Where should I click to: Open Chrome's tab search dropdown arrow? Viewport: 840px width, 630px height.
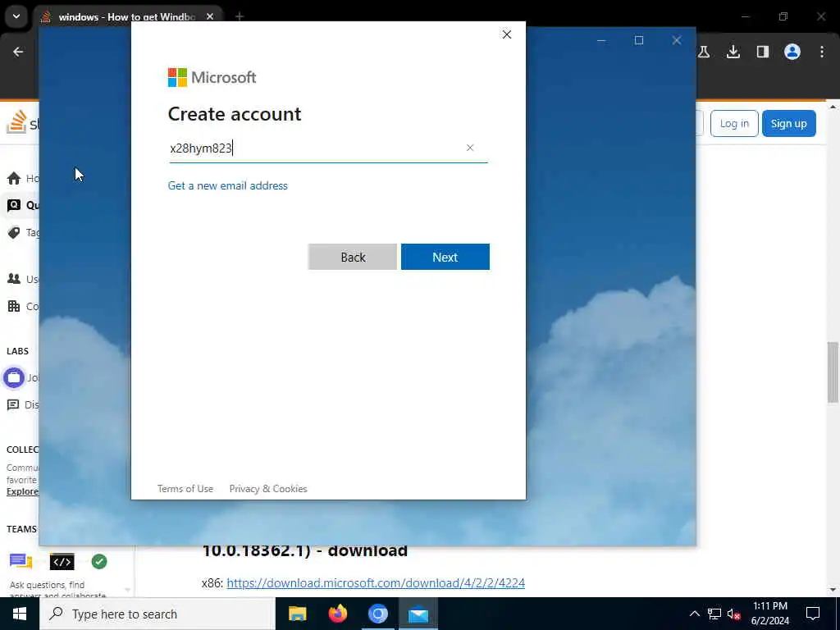point(16,16)
